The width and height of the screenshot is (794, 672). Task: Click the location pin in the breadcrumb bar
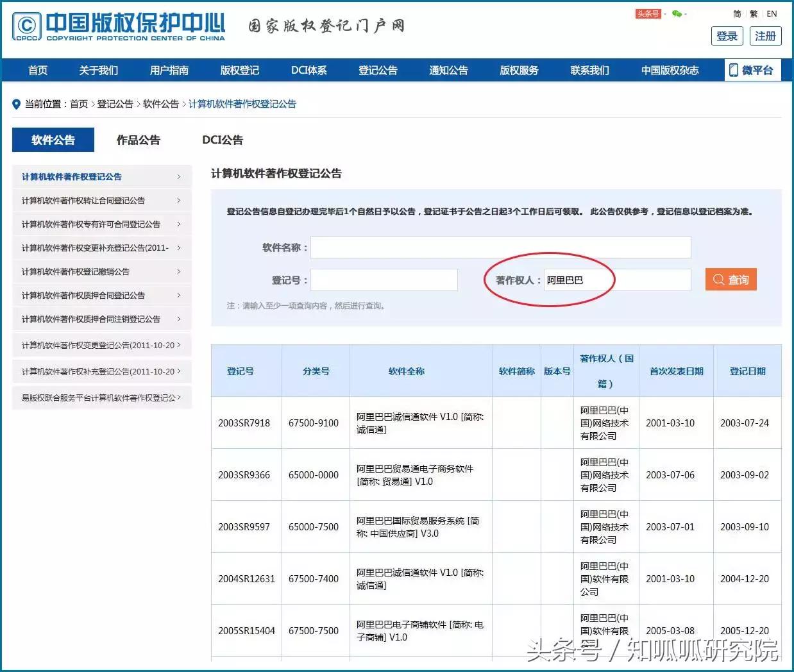[x=16, y=103]
